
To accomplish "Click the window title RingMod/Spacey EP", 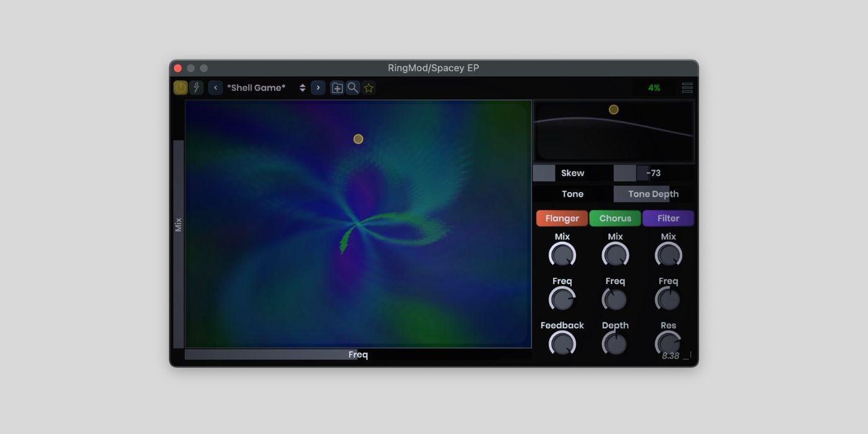I will click(x=433, y=68).
